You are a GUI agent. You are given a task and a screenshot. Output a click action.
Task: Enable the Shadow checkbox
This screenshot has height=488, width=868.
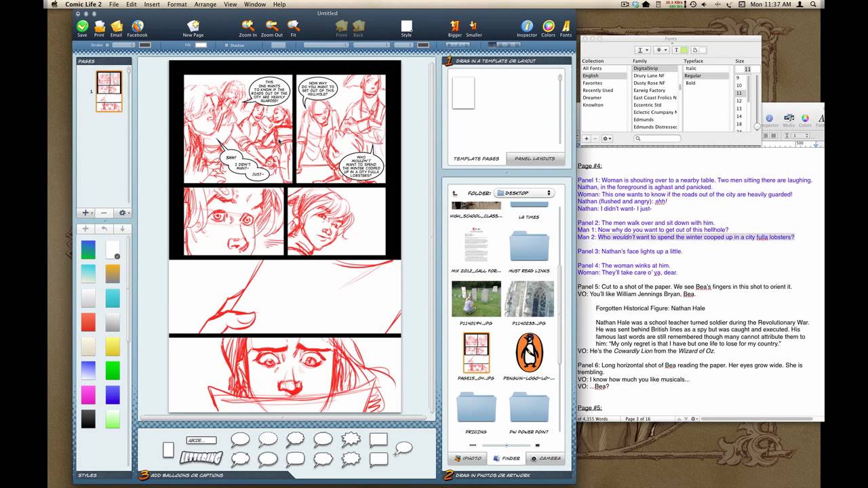click(227, 45)
